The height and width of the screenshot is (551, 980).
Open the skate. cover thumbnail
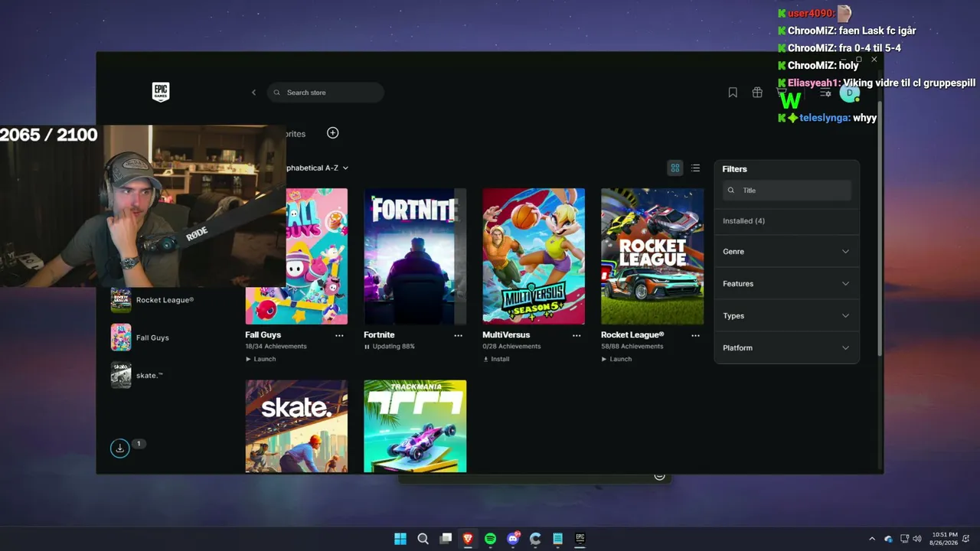click(296, 426)
